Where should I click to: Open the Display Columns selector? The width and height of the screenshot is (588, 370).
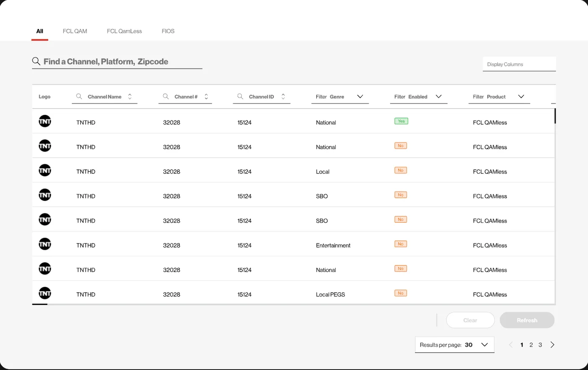tap(519, 64)
